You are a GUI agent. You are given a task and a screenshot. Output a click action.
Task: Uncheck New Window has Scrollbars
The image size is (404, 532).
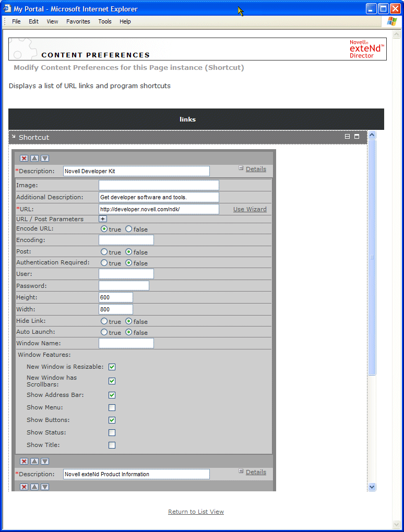point(112,381)
